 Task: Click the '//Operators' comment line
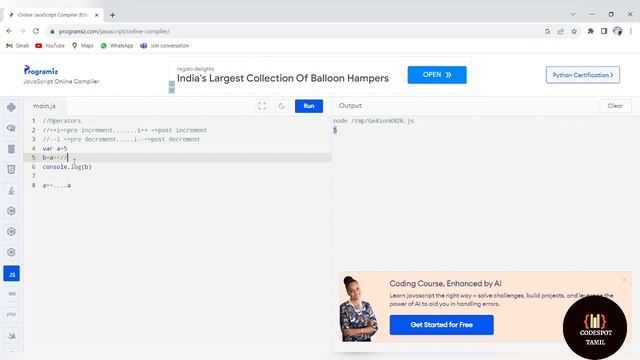coord(62,121)
